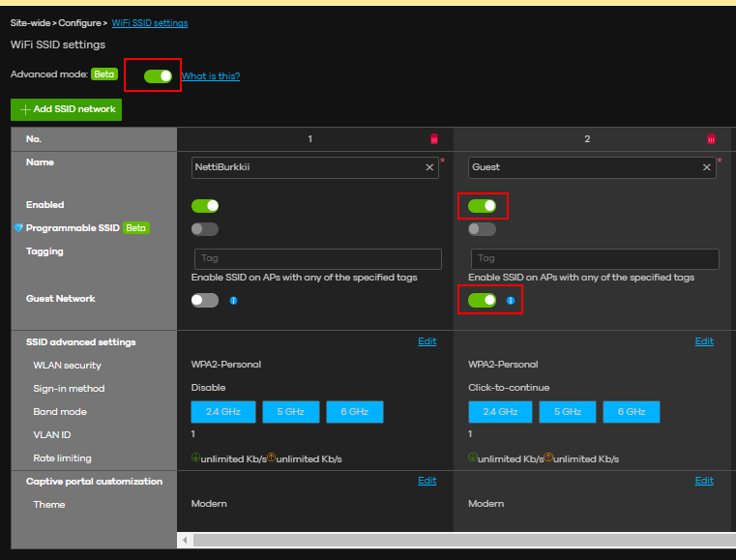Delete SSID 2 using trash icon
This screenshot has width=736, height=560.
(x=711, y=139)
